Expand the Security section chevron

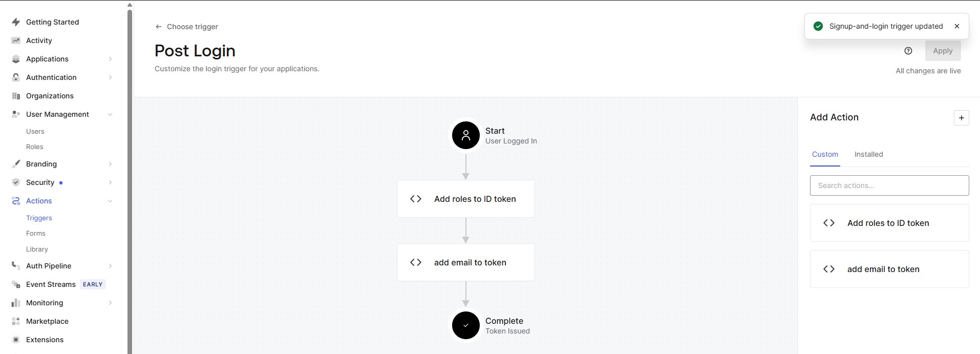[110, 182]
